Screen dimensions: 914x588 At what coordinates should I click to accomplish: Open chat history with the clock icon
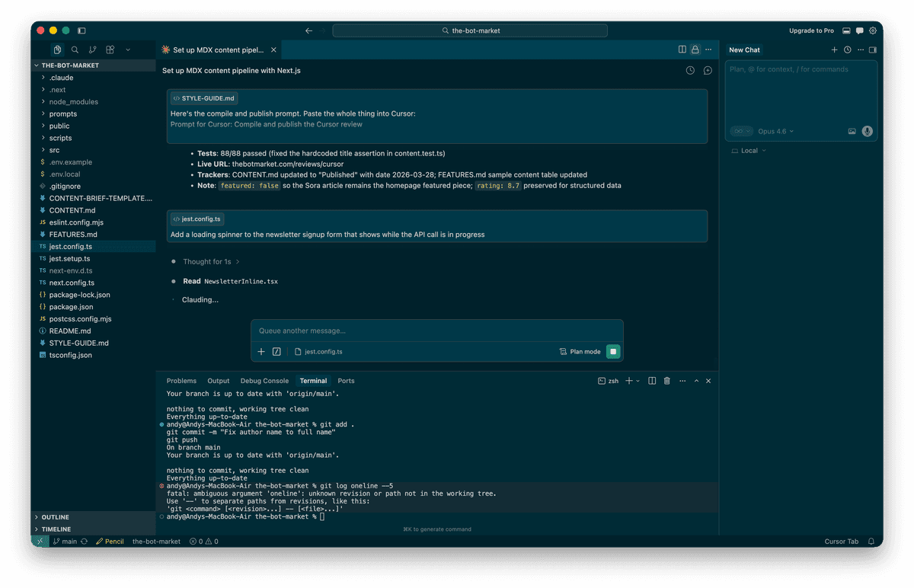(x=846, y=50)
